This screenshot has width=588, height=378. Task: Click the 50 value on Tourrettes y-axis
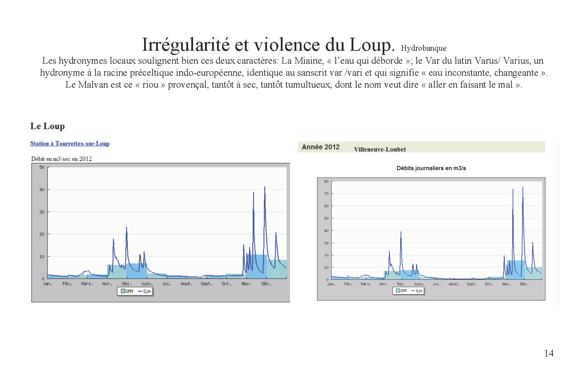click(x=42, y=167)
